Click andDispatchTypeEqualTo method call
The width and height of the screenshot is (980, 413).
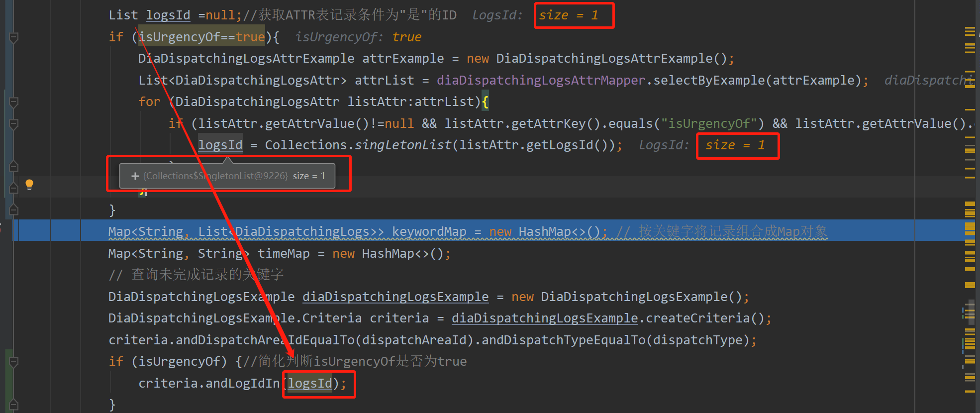564,340
